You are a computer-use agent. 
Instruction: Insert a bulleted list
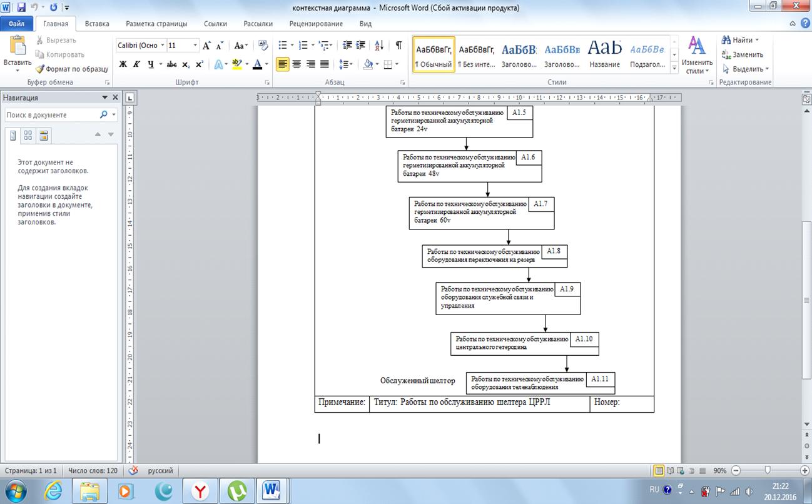tap(282, 46)
